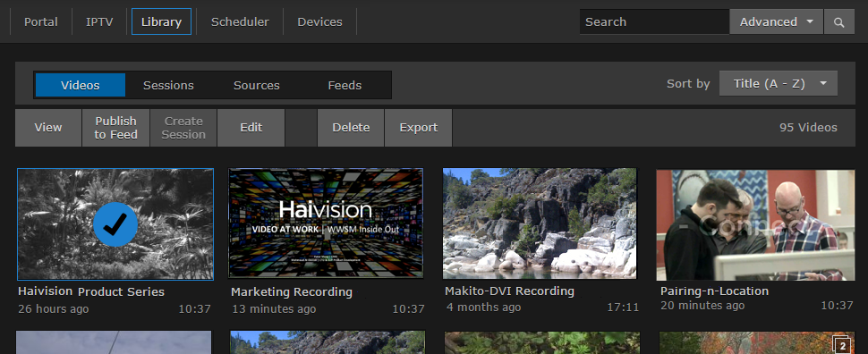Expand the Title (A - Z) sort dropdown
Screen dimensions: 868x354
(x=779, y=83)
